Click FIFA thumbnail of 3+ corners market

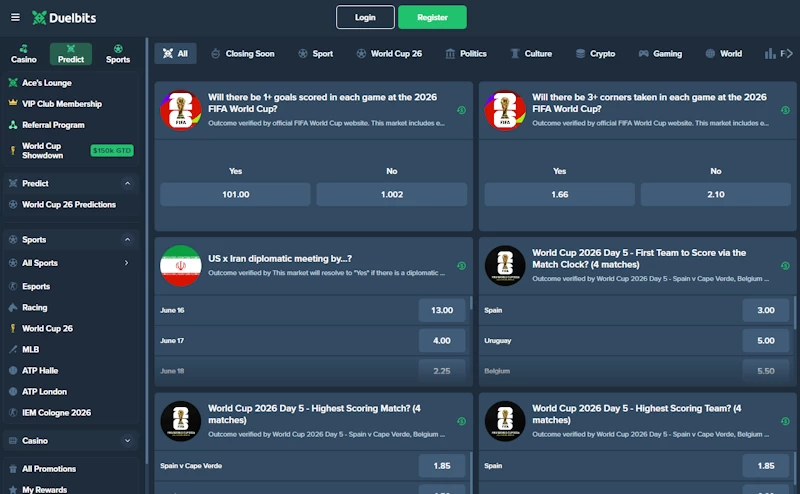coord(505,110)
